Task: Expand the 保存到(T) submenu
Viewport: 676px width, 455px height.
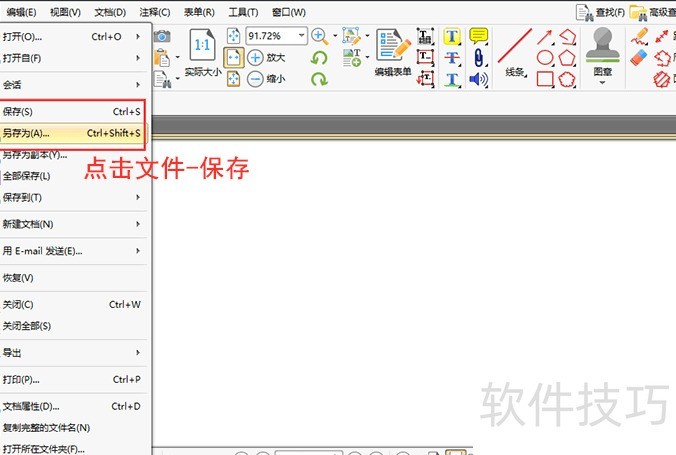Action: pos(72,198)
